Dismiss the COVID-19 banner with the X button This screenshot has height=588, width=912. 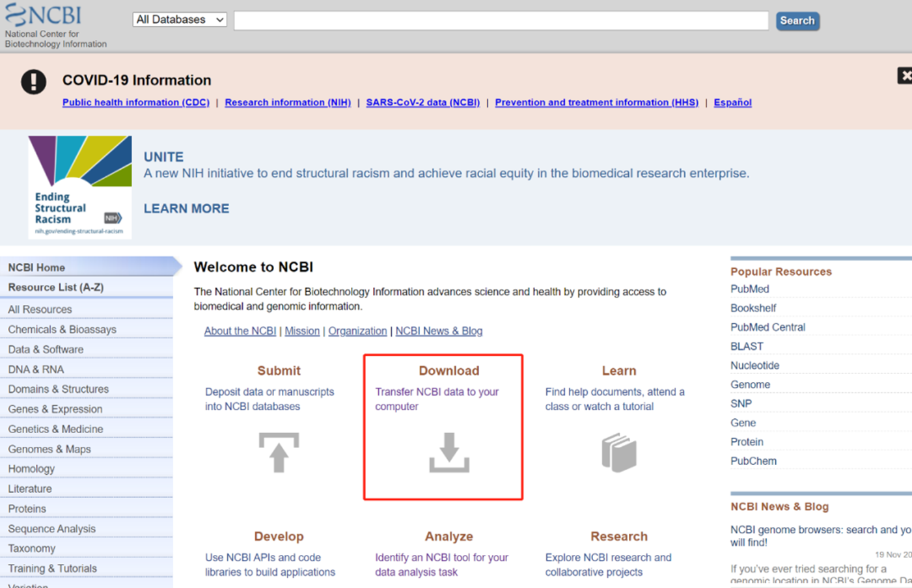click(x=905, y=75)
